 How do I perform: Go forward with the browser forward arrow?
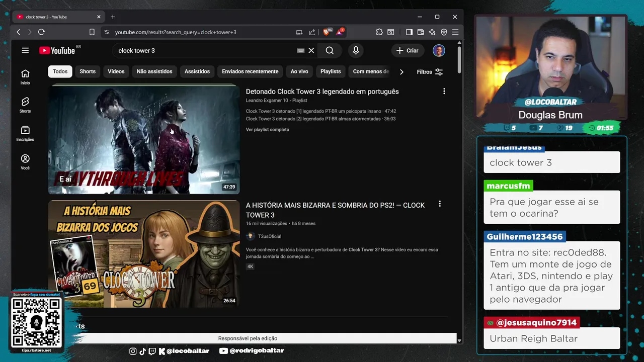(30, 32)
